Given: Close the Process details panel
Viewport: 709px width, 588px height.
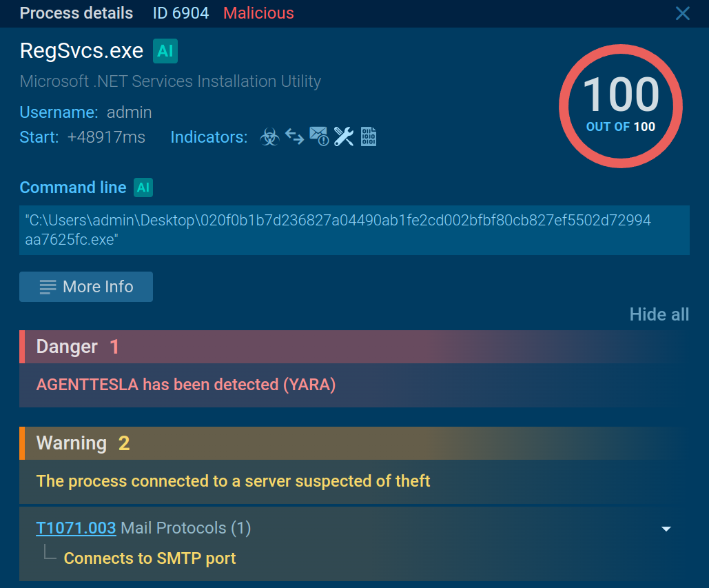Looking at the screenshot, I should 682,13.
